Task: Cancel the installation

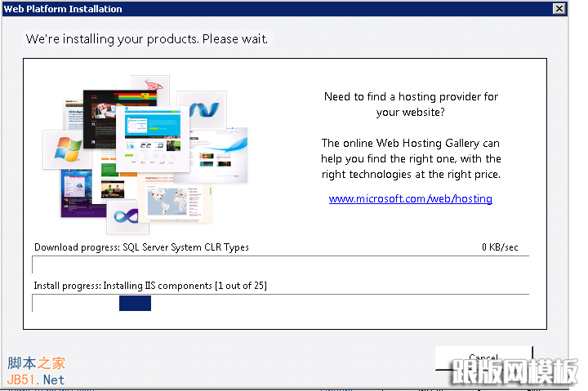Action: tap(483, 358)
